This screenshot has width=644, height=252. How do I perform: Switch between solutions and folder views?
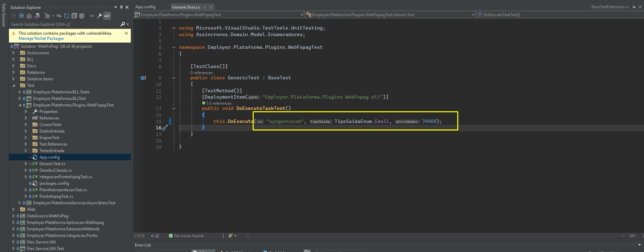tap(37, 16)
